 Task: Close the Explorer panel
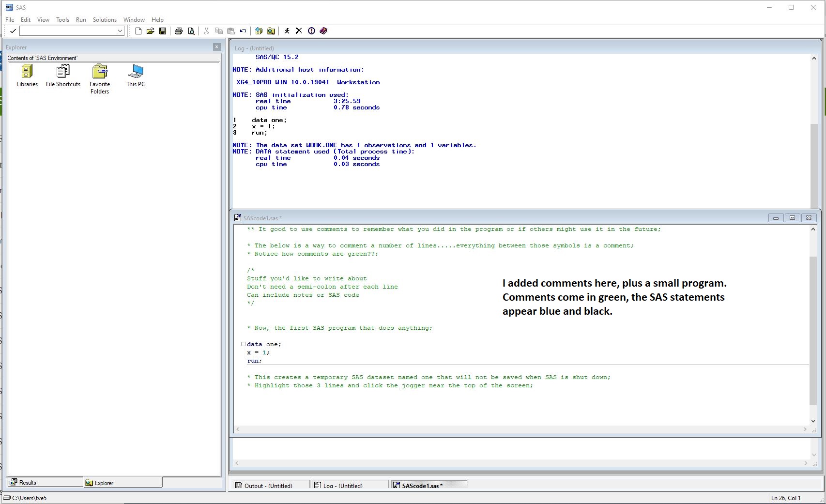216,47
